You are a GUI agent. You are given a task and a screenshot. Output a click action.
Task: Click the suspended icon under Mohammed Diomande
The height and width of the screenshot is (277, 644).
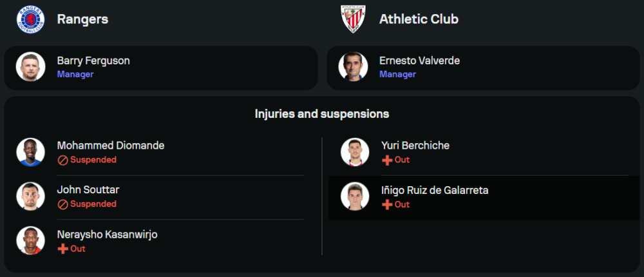click(63, 160)
